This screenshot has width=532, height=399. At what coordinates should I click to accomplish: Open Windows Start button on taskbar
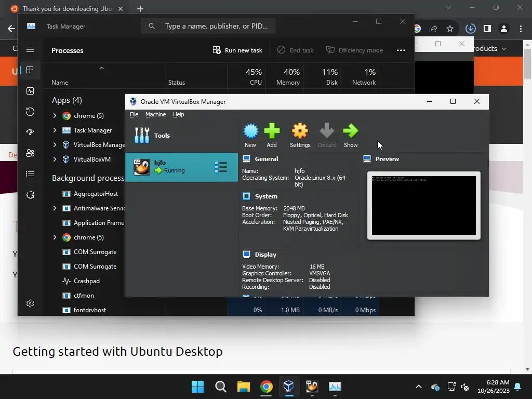(x=197, y=387)
